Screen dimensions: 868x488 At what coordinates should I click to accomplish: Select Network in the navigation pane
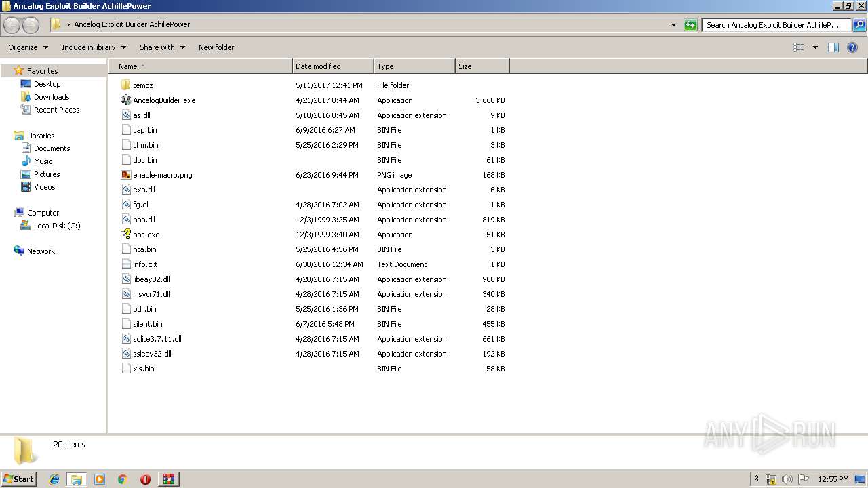tap(41, 251)
